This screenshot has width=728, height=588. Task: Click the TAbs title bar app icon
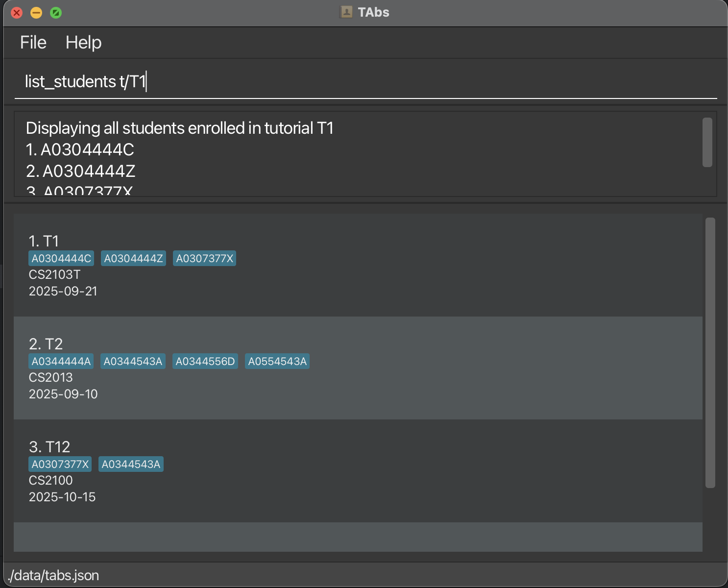pyautogui.click(x=346, y=12)
